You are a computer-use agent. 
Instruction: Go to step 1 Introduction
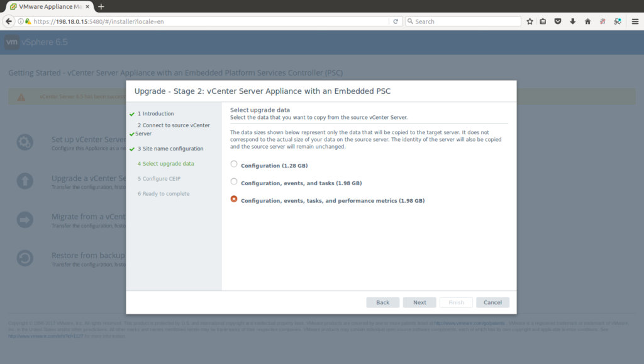pos(156,113)
